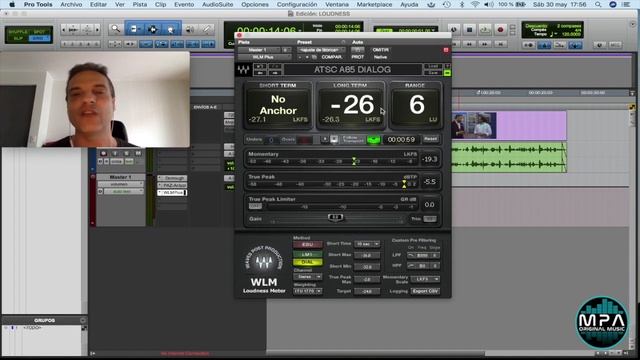Image resolution: width=640 pixels, height=360 pixels.
Task: Click the zoom-out horizontal arrow button
Action: (64, 29)
